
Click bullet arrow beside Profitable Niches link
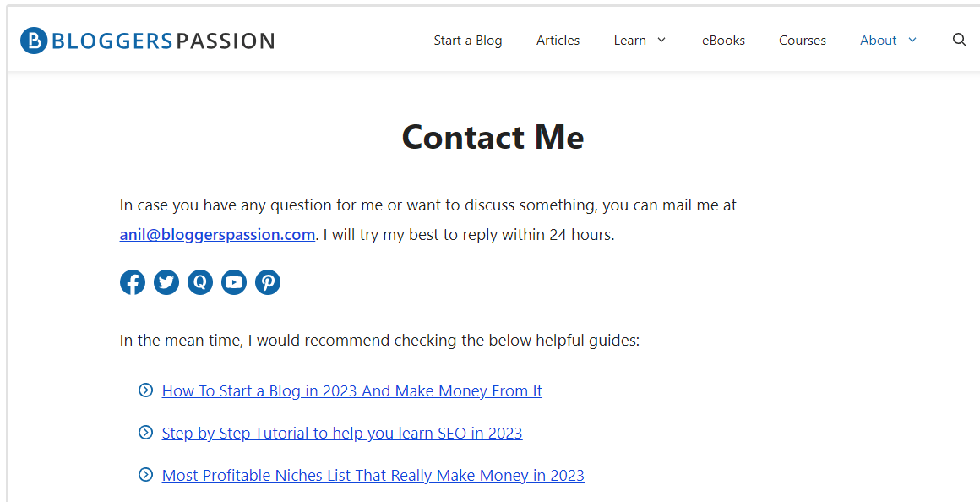(145, 475)
